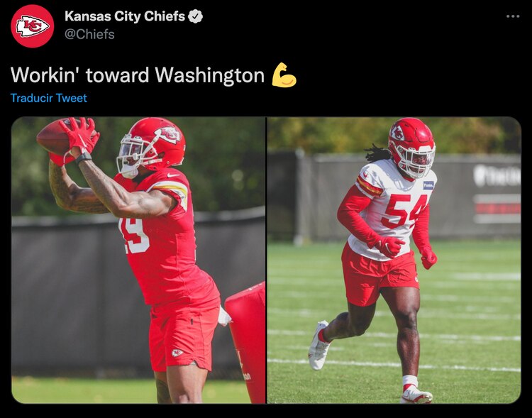Visit the @Chiefs handle link
Screen dimensions: 532x418
click(x=89, y=34)
